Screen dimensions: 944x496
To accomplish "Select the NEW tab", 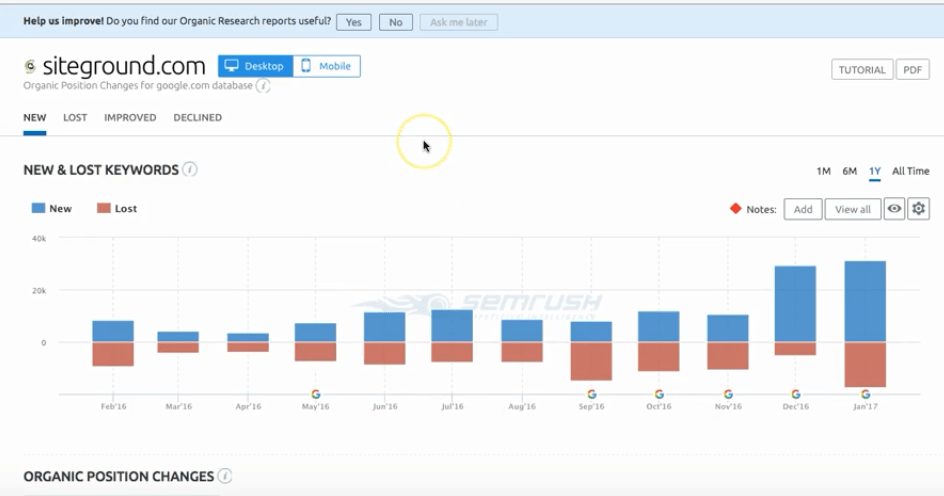I will pyautogui.click(x=35, y=117).
